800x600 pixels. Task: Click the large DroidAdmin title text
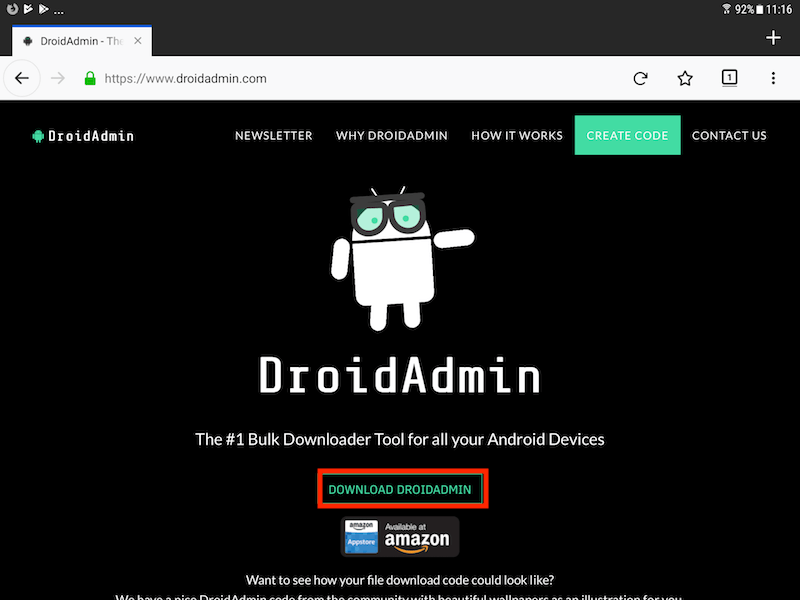click(x=399, y=376)
